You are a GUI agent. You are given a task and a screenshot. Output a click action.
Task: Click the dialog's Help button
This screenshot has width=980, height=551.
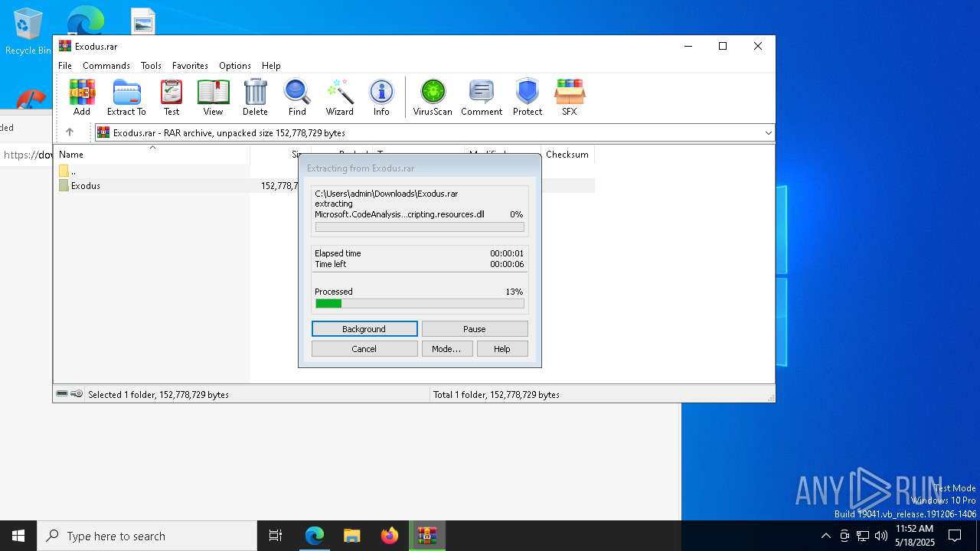pos(502,349)
